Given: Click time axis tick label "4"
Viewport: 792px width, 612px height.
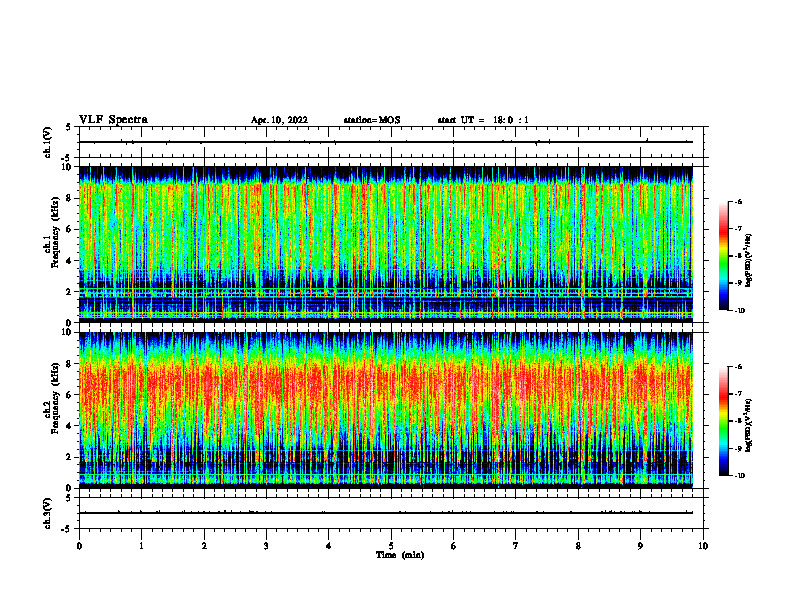Looking at the screenshot, I should (x=329, y=546).
